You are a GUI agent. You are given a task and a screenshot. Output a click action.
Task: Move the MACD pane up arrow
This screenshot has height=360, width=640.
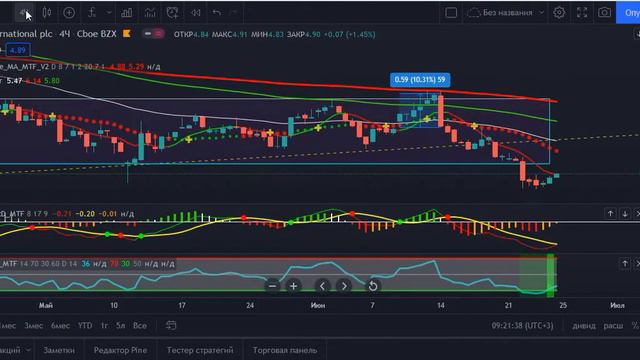pos(610,213)
